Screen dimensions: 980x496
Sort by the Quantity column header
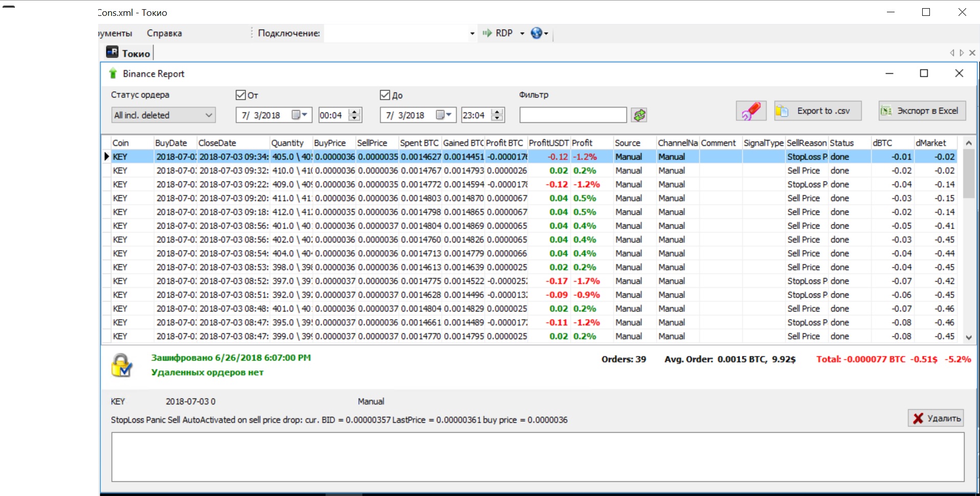(291, 143)
